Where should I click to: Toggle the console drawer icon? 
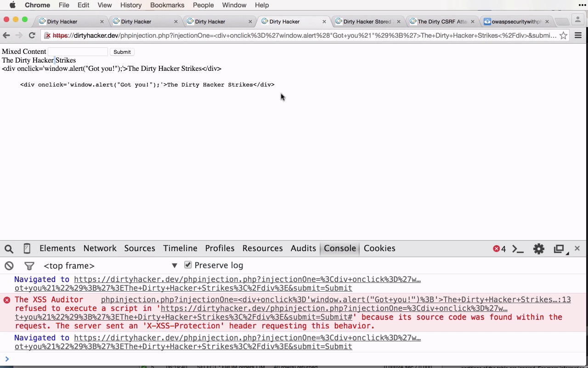pos(518,249)
